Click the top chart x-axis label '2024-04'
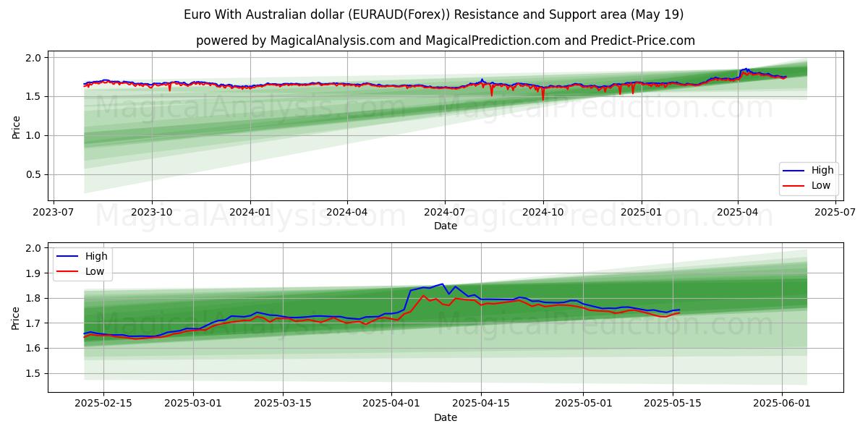 pyautogui.click(x=346, y=212)
